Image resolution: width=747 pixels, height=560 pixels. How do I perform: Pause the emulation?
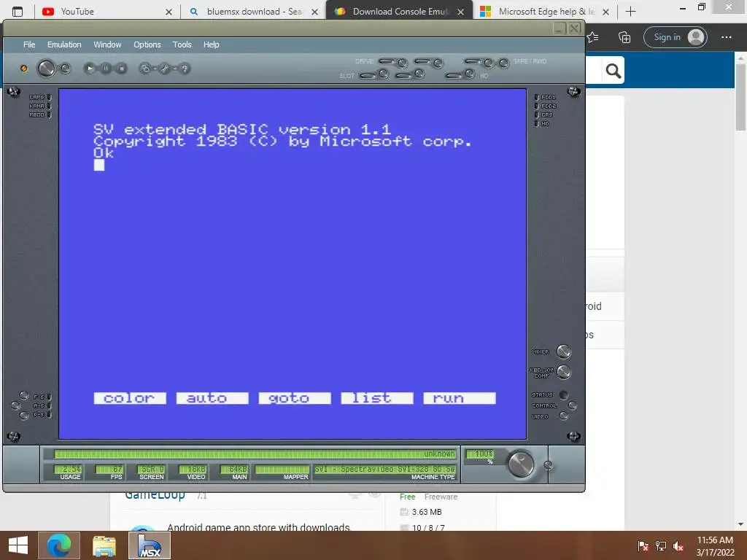point(106,69)
